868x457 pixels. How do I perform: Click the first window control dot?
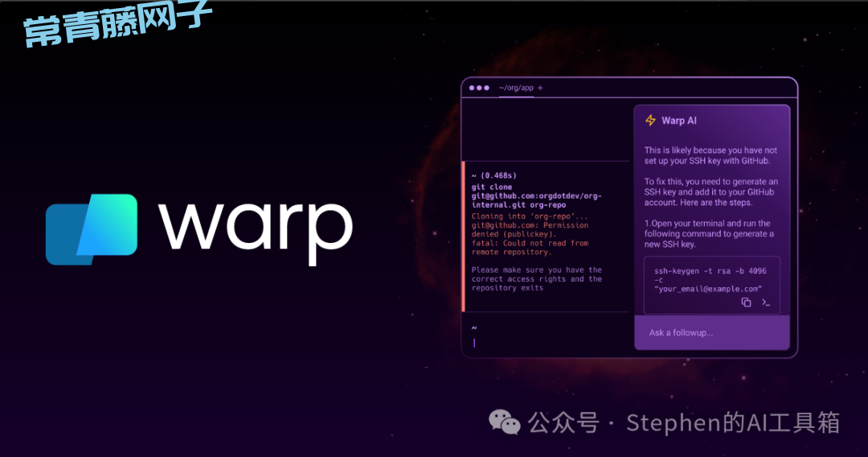click(x=472, y=88)
